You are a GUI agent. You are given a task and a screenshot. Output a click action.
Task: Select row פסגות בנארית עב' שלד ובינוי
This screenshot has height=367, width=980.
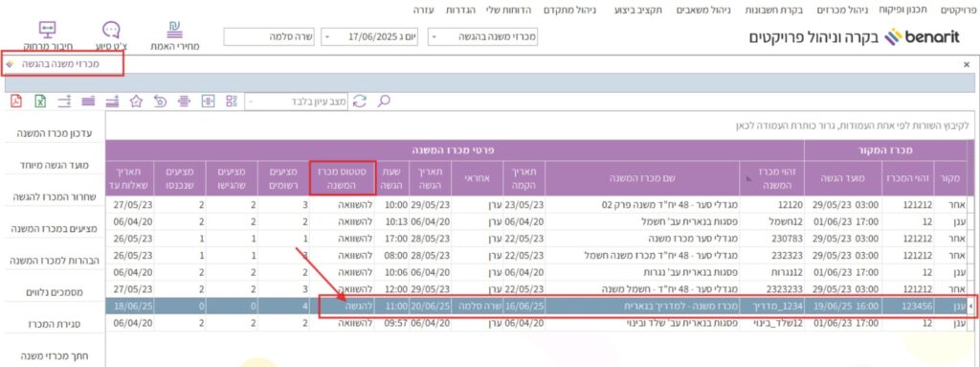536,323
